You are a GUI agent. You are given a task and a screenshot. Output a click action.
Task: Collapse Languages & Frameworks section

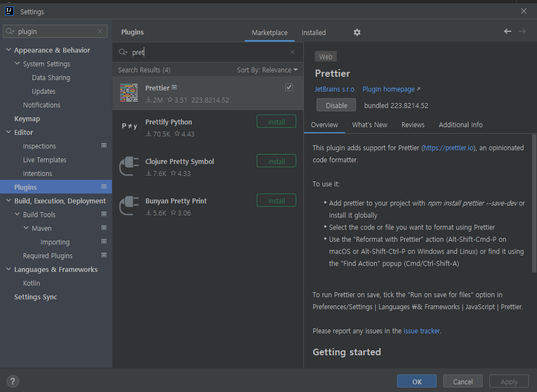[9, 269]
